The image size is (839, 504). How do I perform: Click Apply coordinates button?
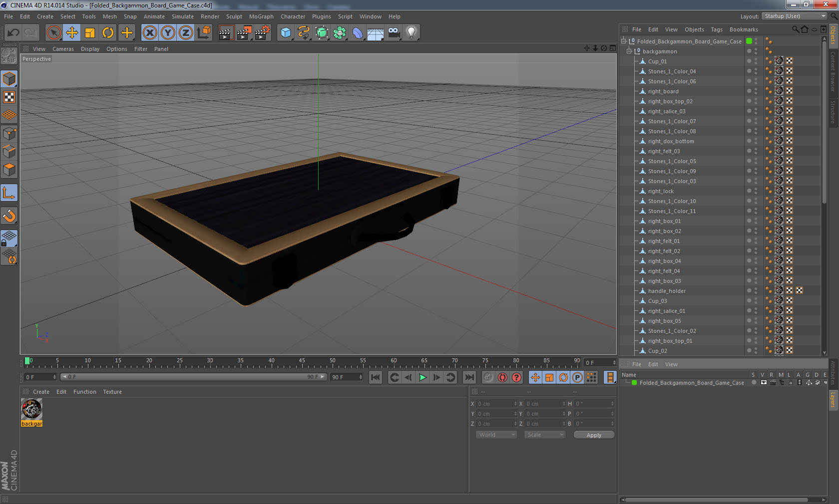[594, 435]
